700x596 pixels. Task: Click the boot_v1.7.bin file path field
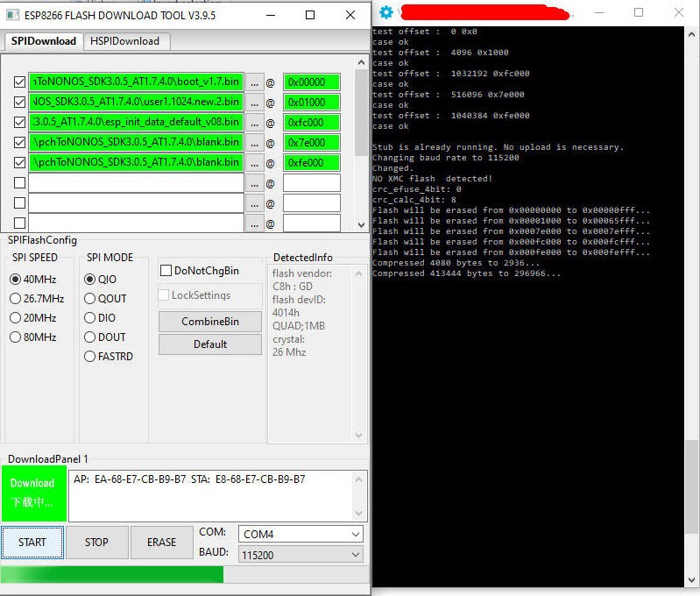pyautogui.click(x=136, y=82)
